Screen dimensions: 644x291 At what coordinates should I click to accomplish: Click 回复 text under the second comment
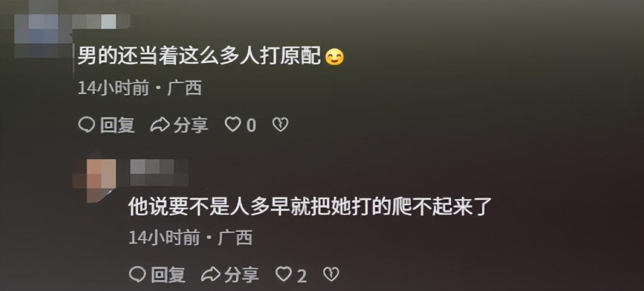[169, 275]
